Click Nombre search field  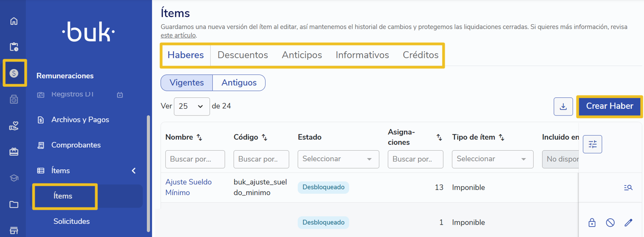tap(195, 159)
